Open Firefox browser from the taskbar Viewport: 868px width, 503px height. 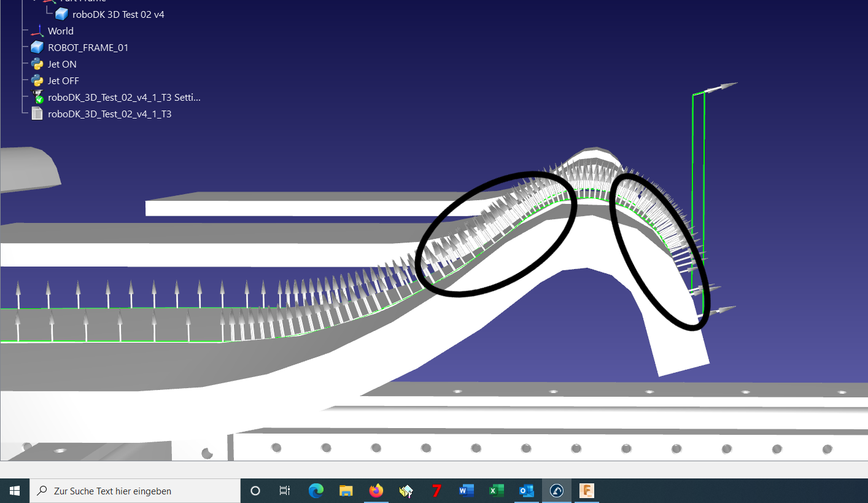(x=376, y=491)
